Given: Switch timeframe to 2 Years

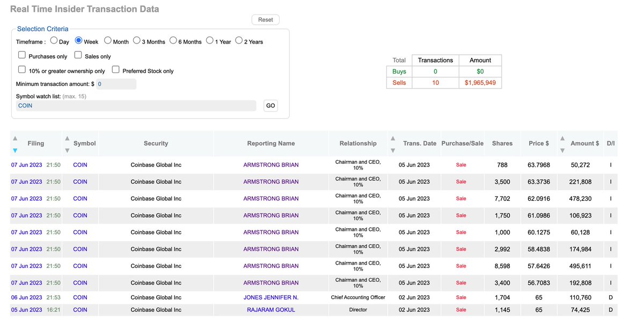Looking at the screenshot, I should [x=239, y=40].
